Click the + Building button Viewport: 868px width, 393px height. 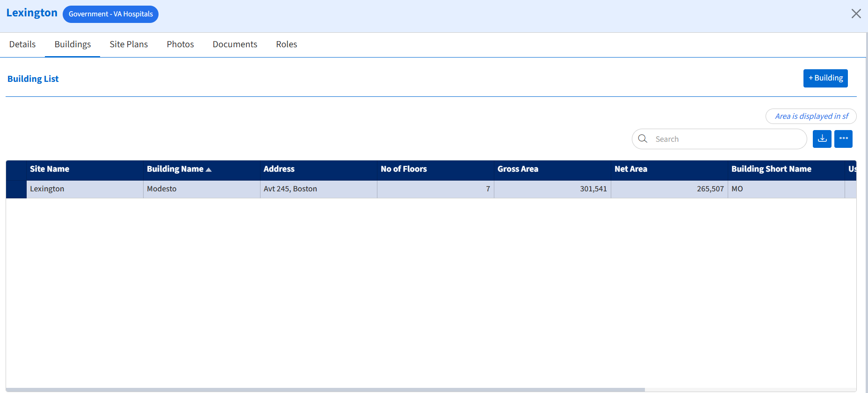click(x=825, y=78)
